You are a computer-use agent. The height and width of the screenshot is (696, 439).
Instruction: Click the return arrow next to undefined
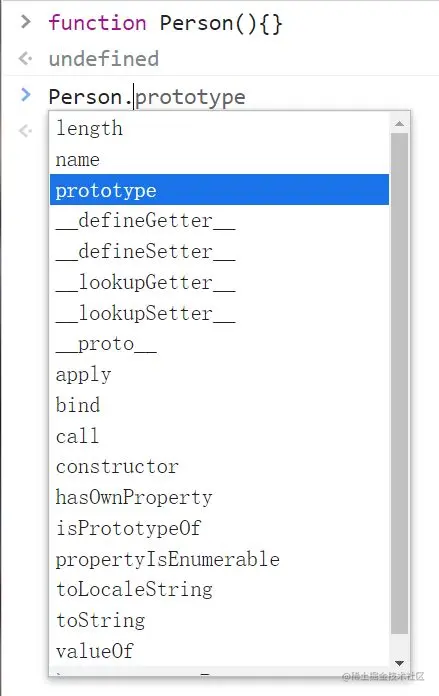26,58
